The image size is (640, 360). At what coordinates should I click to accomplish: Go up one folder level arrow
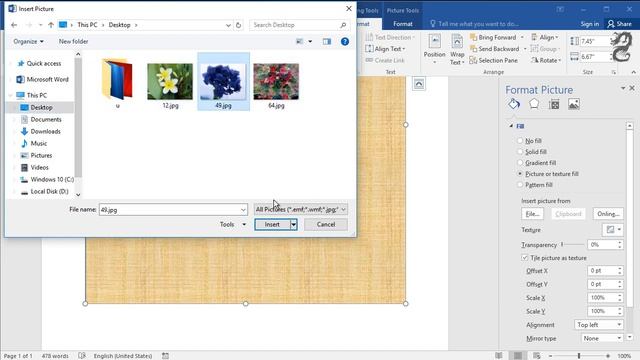(51, 25)
